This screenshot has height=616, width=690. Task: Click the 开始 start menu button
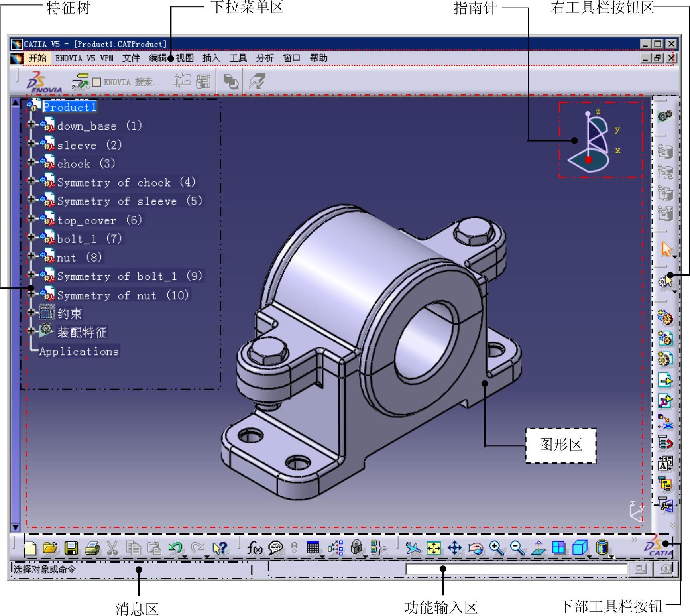[37, 58]
